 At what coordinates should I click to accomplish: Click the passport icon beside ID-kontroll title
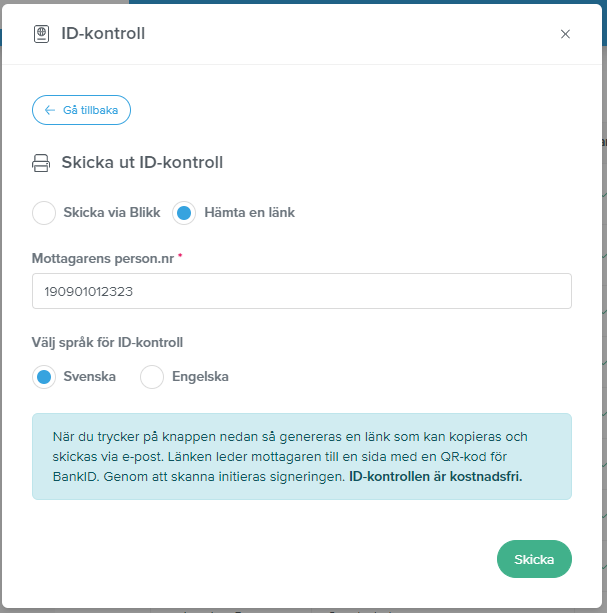point(41,34)
